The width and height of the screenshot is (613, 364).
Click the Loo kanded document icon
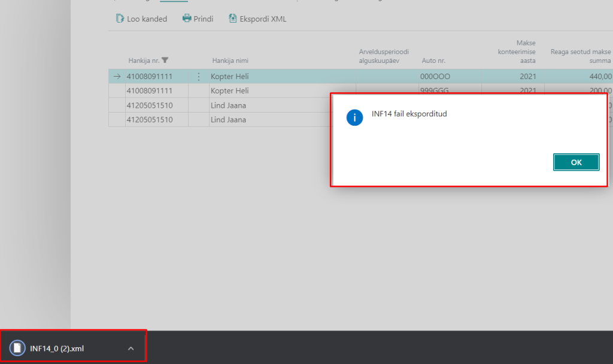pyautogui.click(x=120, y=19)
